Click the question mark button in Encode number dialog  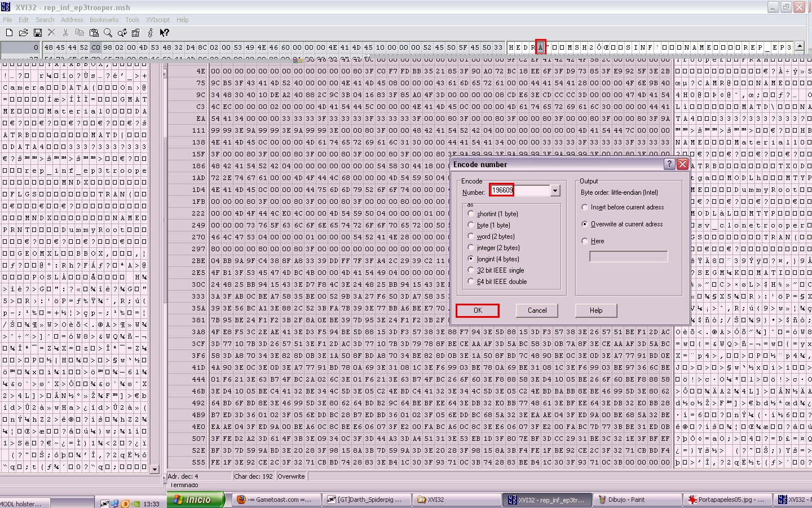pyautogui.click(x=669, y=164)
